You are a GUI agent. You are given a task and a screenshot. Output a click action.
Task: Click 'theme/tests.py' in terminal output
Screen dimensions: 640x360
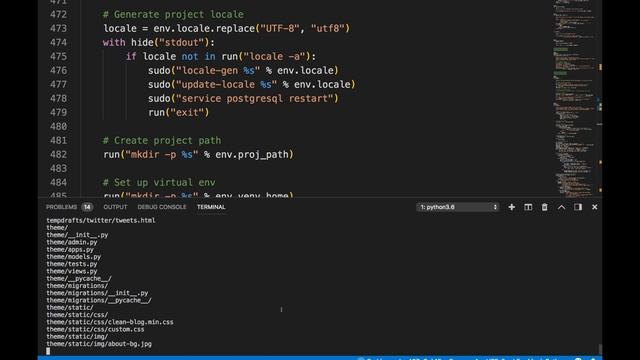(72, 264)
